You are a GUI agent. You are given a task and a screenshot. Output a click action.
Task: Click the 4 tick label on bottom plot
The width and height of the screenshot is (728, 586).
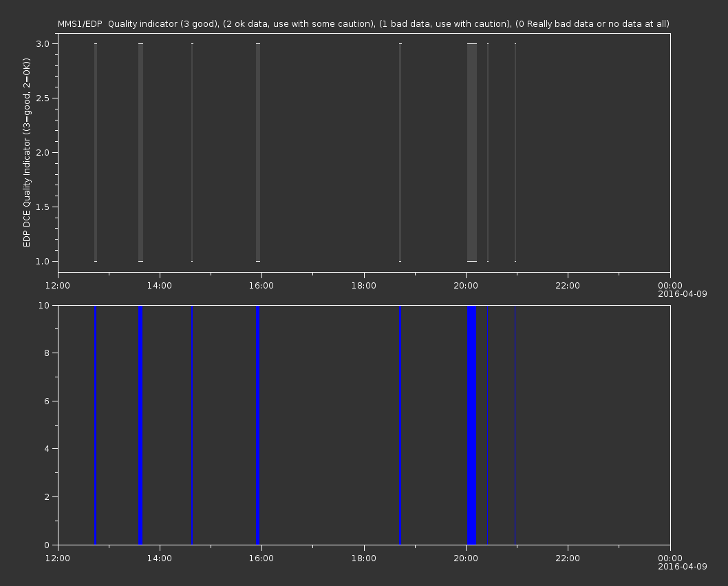pos(47,449)
